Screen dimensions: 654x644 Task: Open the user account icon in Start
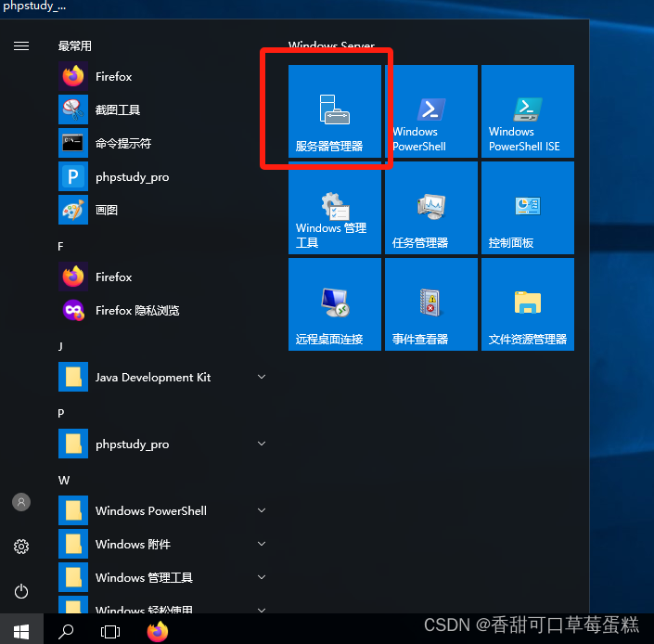tap(21, 502)
